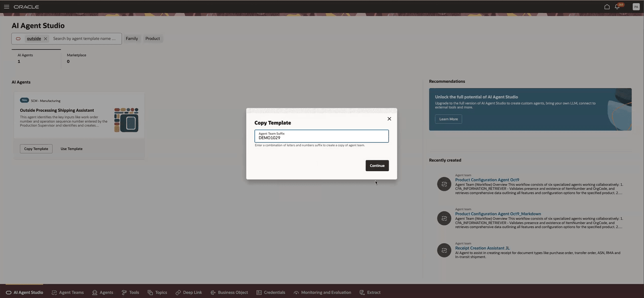This screenshot has width=644, height=298.
Task: Open the Product filter
Action: [152, 39]
